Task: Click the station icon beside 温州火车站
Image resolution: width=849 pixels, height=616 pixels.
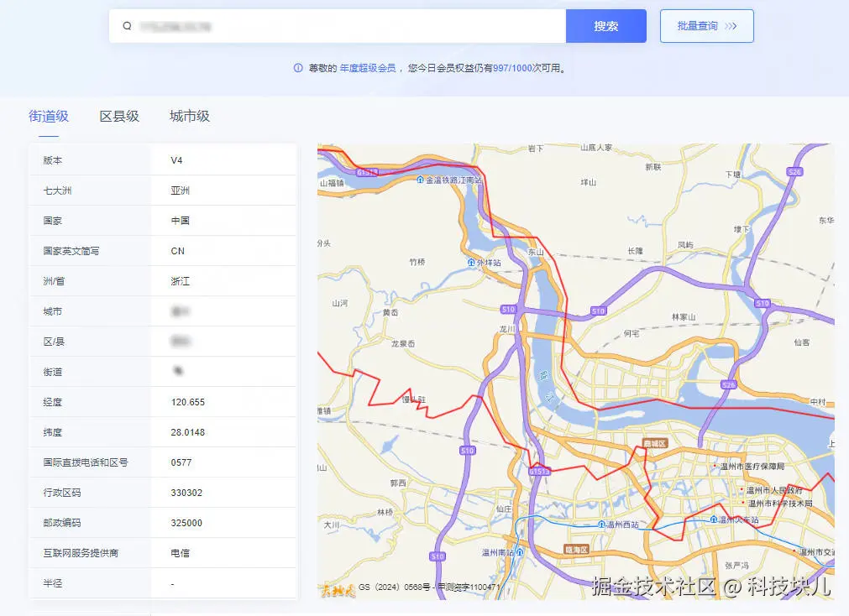Action: pos(714,519)
